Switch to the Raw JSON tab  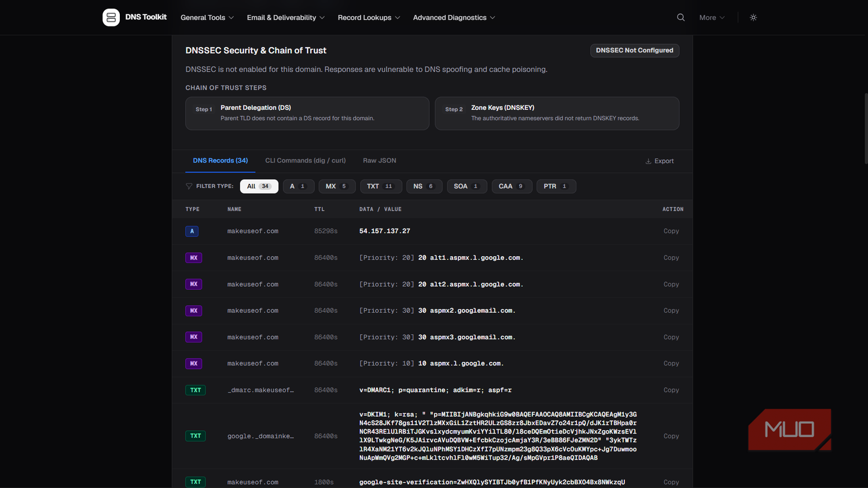pyautogui.click(x=380, y=161)
